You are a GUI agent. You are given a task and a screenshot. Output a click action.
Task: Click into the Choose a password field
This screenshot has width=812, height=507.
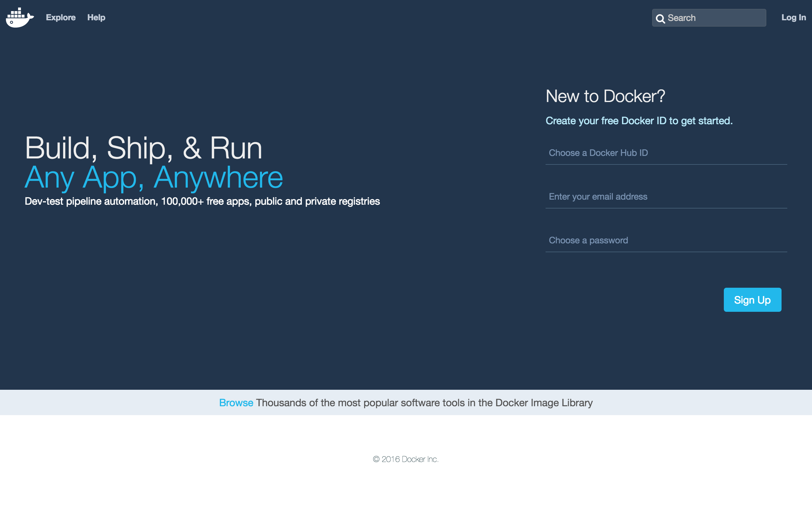pos(666,241)
